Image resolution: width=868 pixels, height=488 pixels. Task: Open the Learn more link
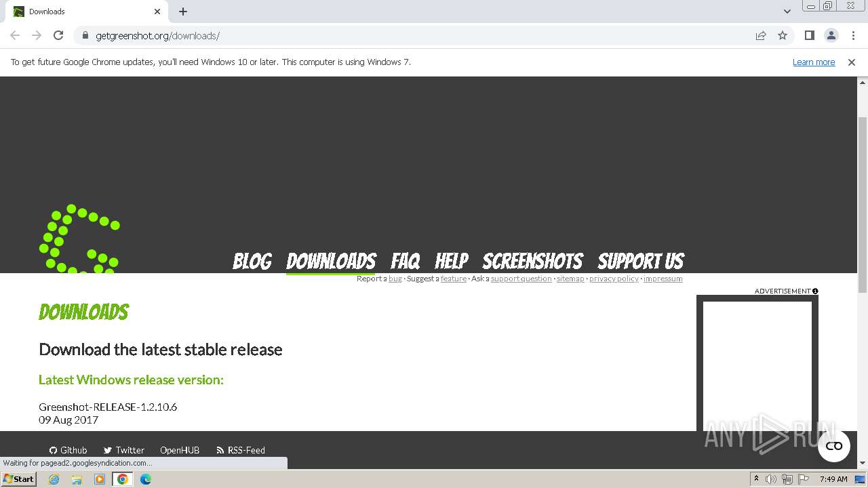[814, 62]
